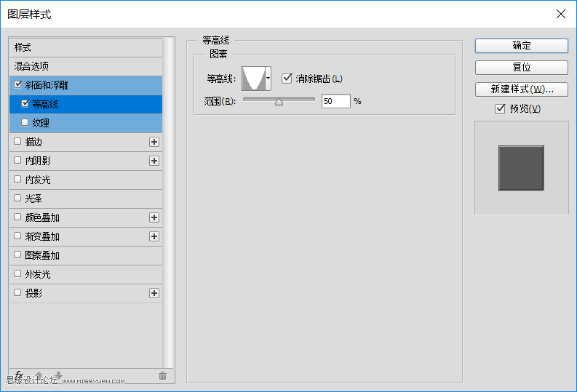Click the range percentage input field

(x=335, y=101)
